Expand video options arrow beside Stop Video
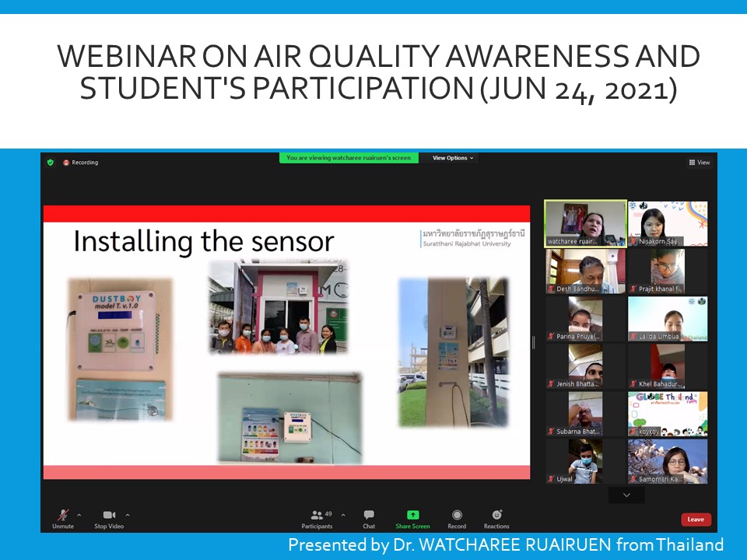Image resolution: width=747 pixels, height=560 pixels. [x=128, y=515]
